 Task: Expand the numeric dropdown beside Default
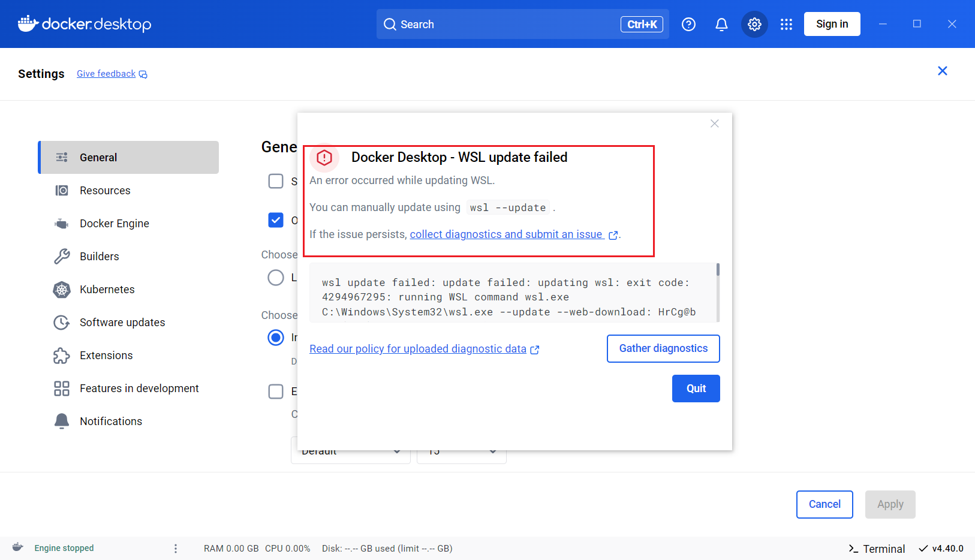click(462, 451)
